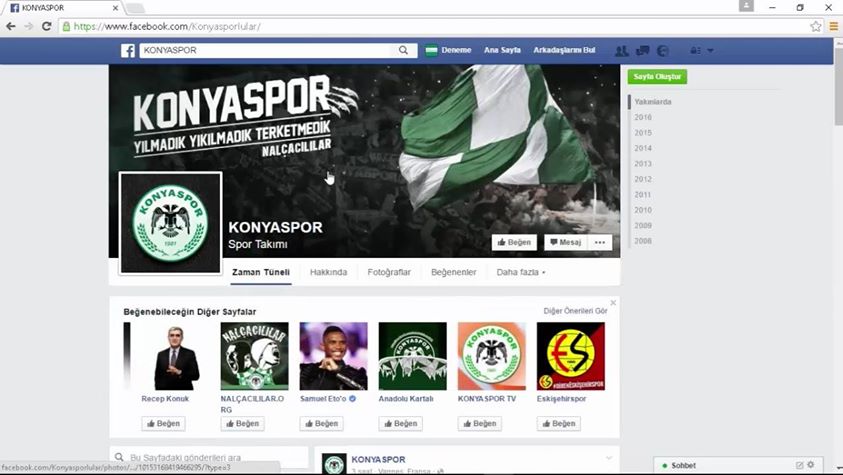This screenshot has height=475, width=843.
Task: Bookmark page with star icon
Action: click(x=816, y=26)
